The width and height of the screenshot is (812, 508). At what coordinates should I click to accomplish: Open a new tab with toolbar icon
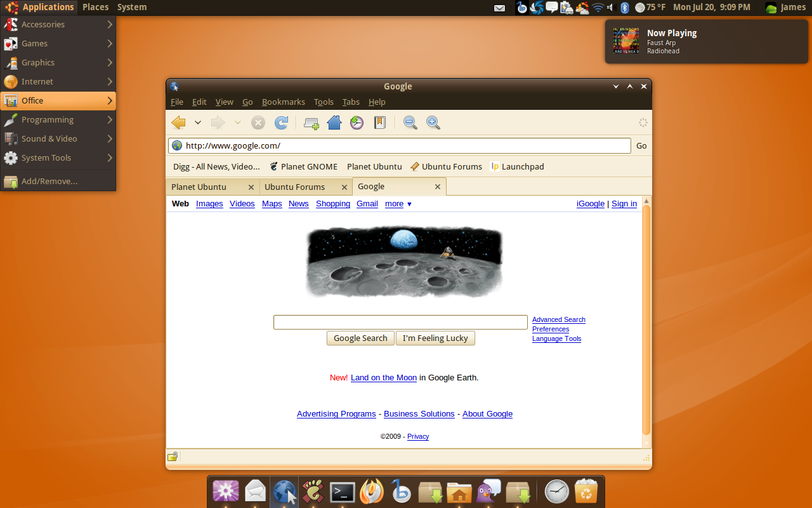click(x=311, y=123)
